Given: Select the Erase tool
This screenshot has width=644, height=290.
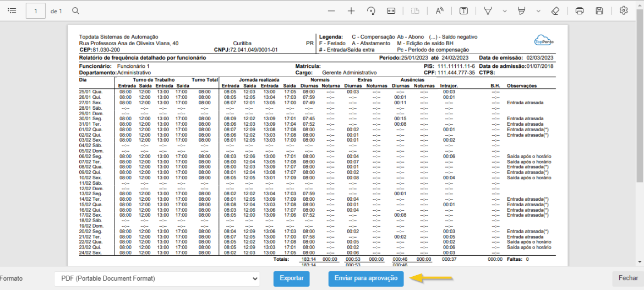Looking at the screenshot, I should (x=555, y=11).
